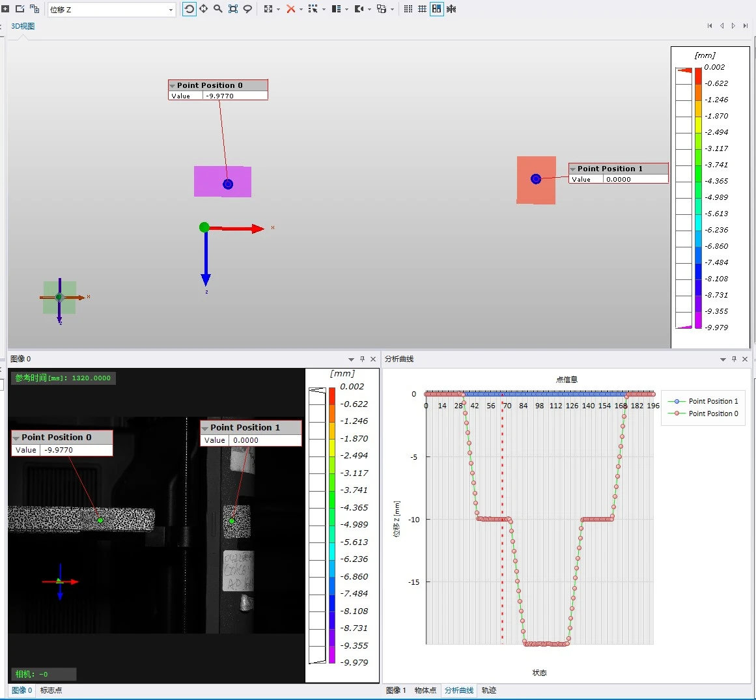756x700 pixels.
Task: Switch to the 物体点 tab
Action: click(425, 690)
